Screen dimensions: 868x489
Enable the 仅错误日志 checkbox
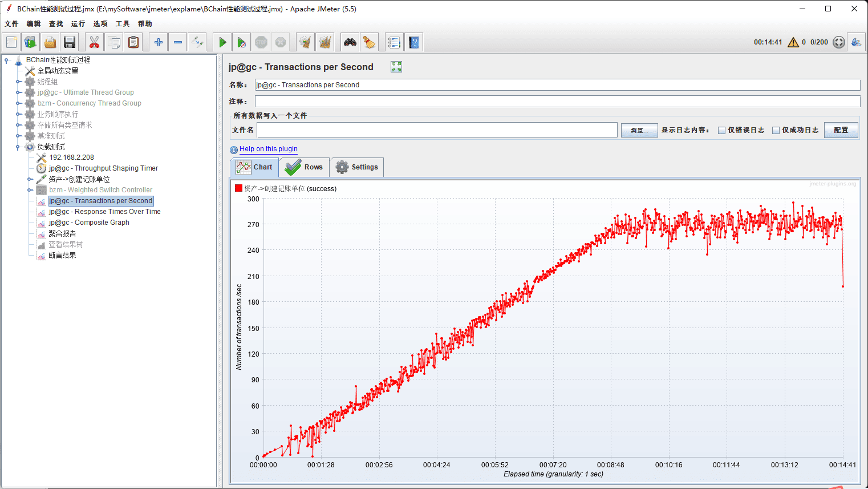click(721, 130)
